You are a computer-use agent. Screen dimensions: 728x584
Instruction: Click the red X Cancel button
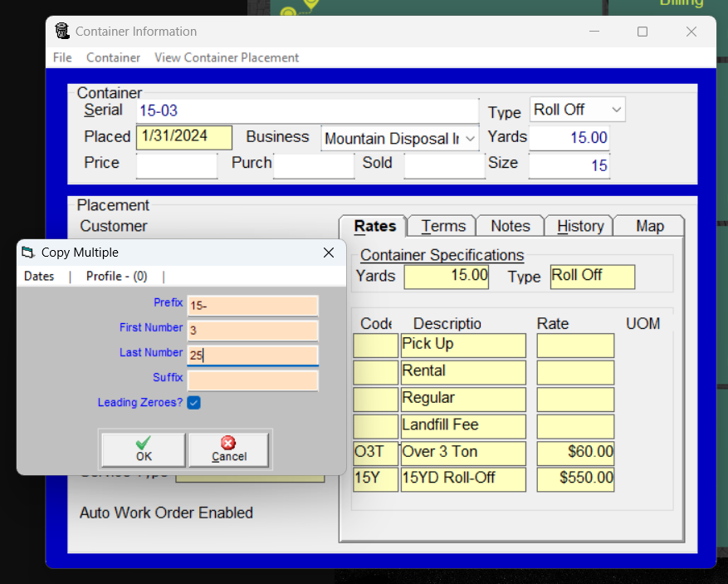[x=228, y=449]
